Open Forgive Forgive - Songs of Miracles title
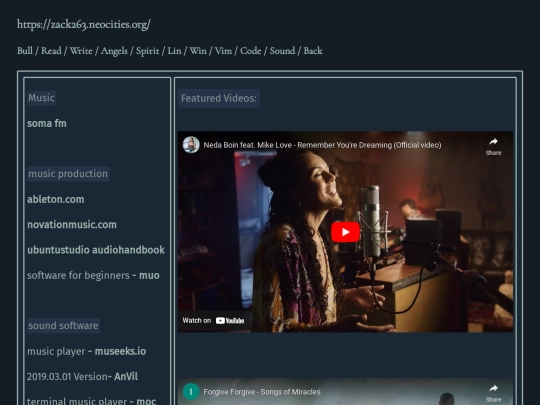Screen dimensions: 540x405 tap(262, 392)
